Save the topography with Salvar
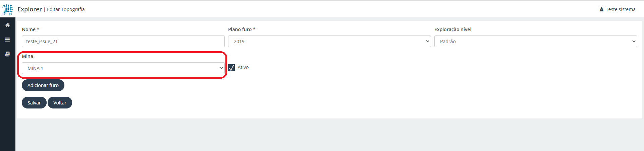The image size is (644, 151). pos(34,103)
